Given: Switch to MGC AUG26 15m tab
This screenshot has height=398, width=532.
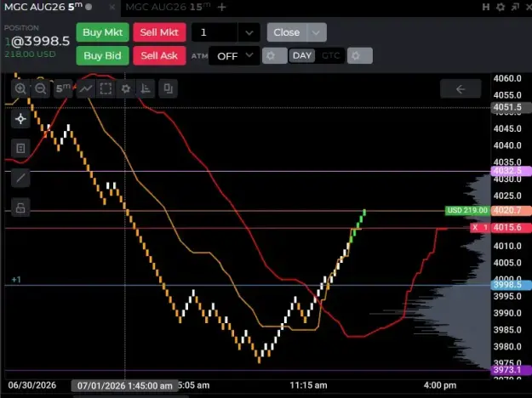Looking at the screenshot, I should click(168, 7).
